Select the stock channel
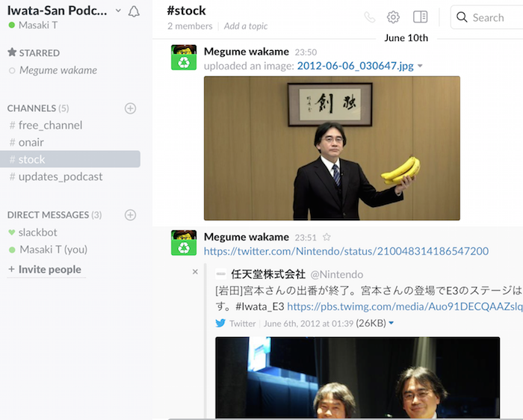Viewport: 523px width, 420px height. click(70, 159)
